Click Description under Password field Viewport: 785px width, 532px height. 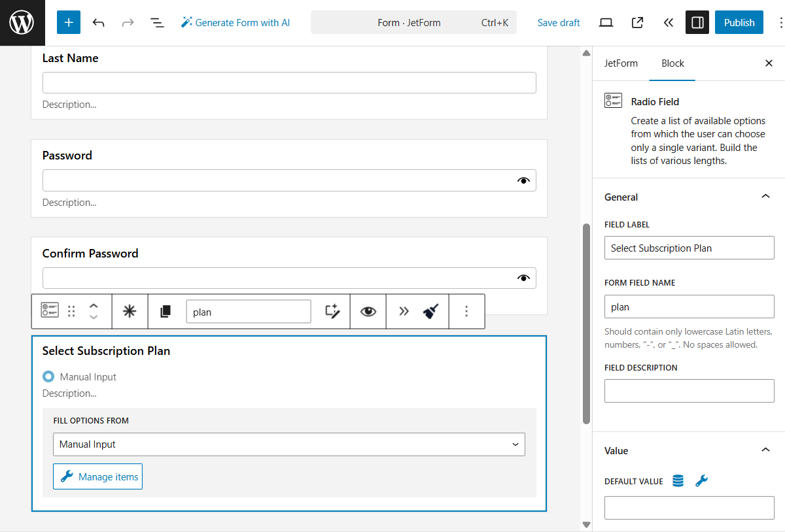pos(69,203)
